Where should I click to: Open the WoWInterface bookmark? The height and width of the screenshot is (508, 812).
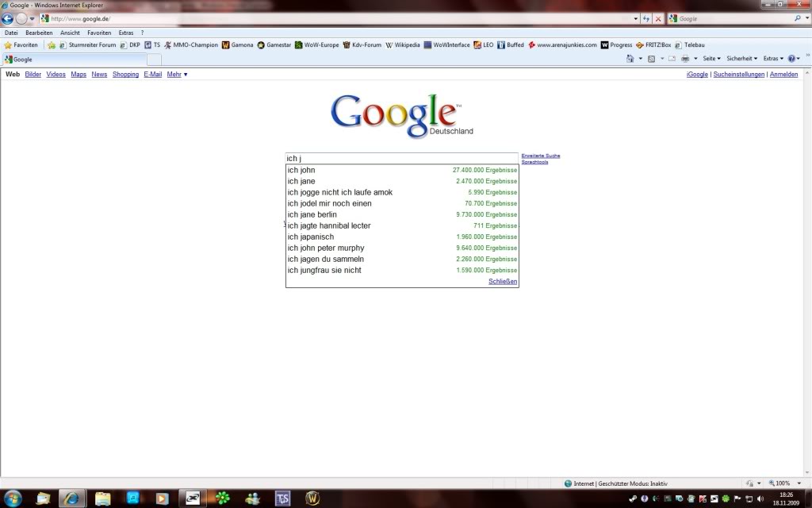pos(446,45)
